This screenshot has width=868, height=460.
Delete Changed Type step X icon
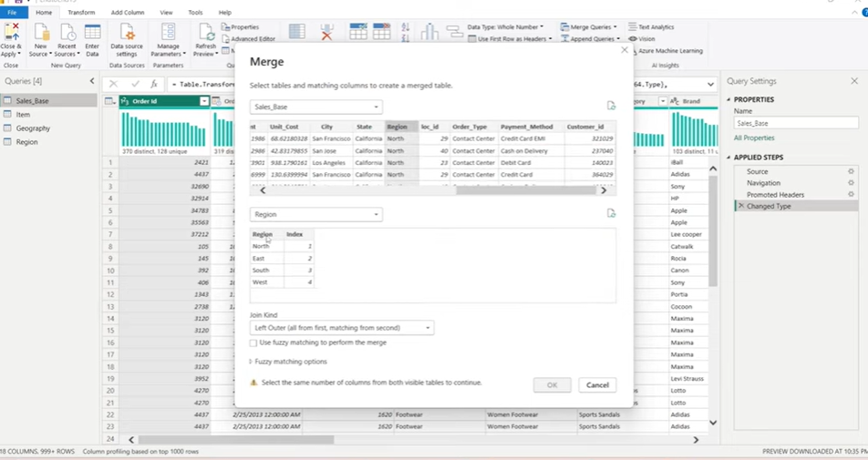pos(741,206)
